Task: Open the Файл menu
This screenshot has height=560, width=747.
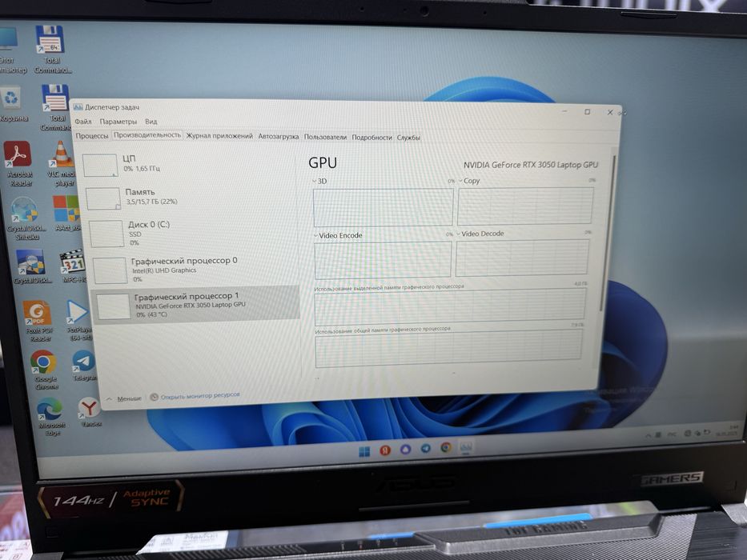Action: [x=83, y=122]
